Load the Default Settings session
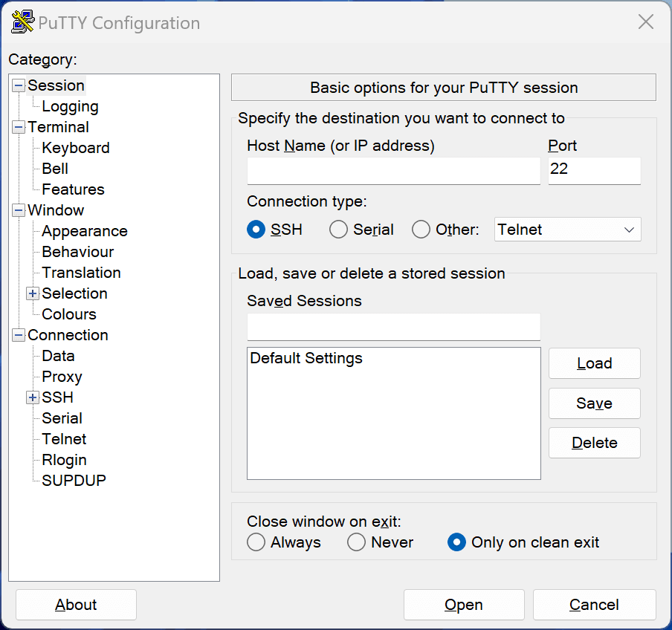The height and width of the screenshot is (630, 672). click(594, 363)
